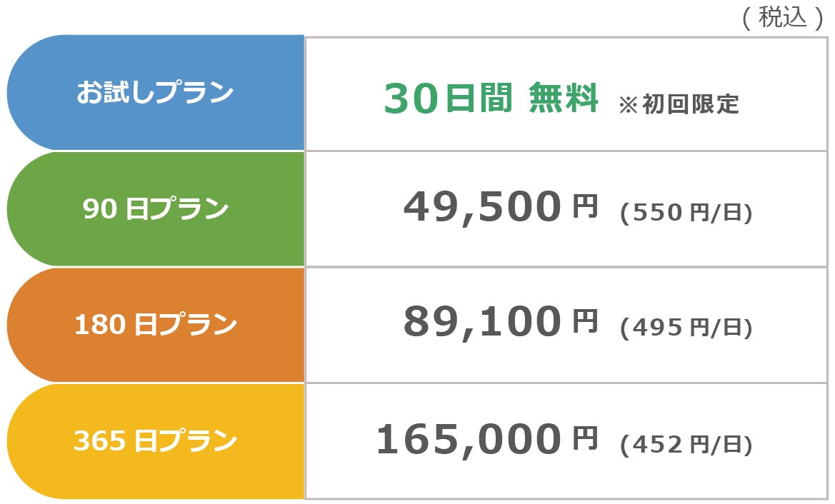Click the 円 symbol after 165,000
This screenshot has height=504, width=835.
tap(584, 438)
